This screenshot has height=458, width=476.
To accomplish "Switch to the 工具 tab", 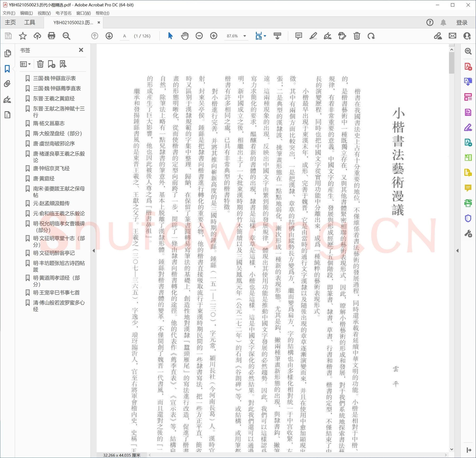I will [30, 22].
